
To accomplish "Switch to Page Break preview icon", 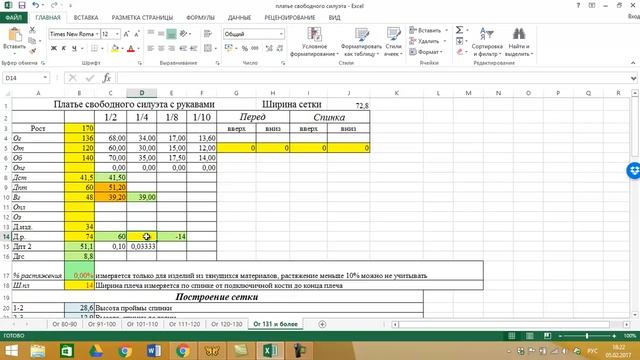I will click(x=547, y=336).
